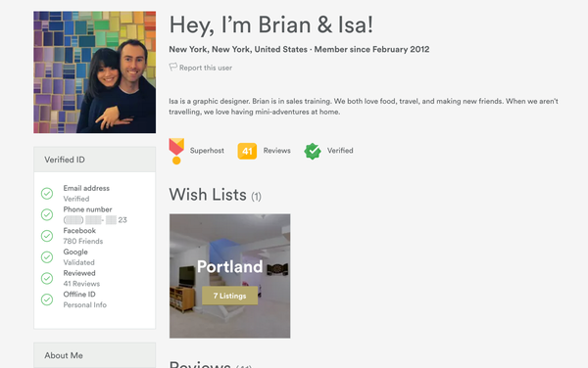The image size is (588, 368).
Task: Click '780 Friends' under Facebook
Action: 83,241
